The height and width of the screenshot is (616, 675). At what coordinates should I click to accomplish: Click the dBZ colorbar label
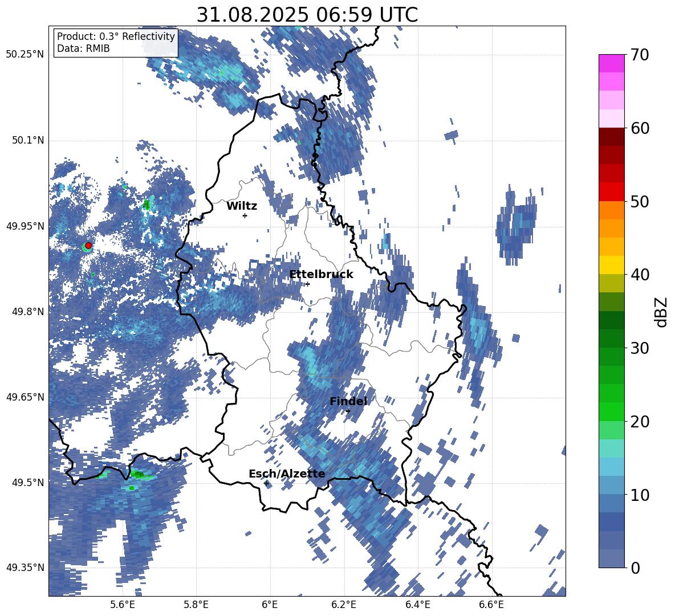661,312
